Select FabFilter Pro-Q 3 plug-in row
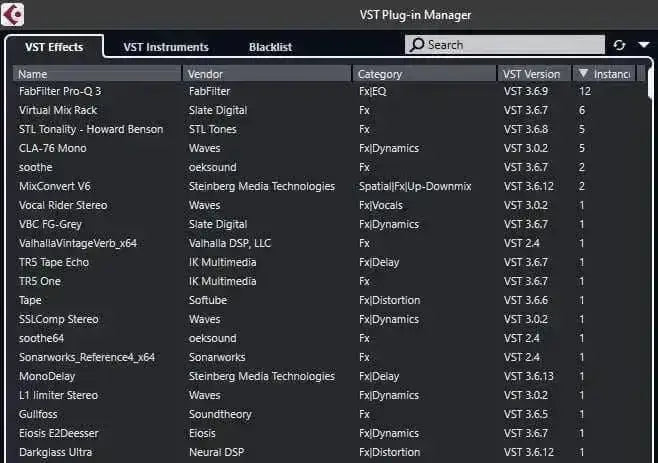Image resolution: width=658 pixels, height=463 pixels. [60, 91]
